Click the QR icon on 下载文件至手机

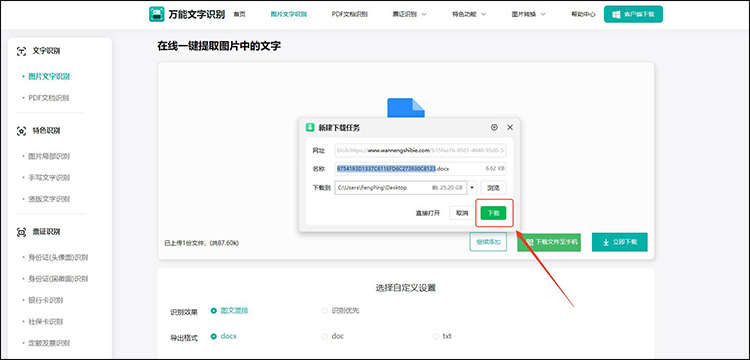pyautogui.click(x=529, y=242)
